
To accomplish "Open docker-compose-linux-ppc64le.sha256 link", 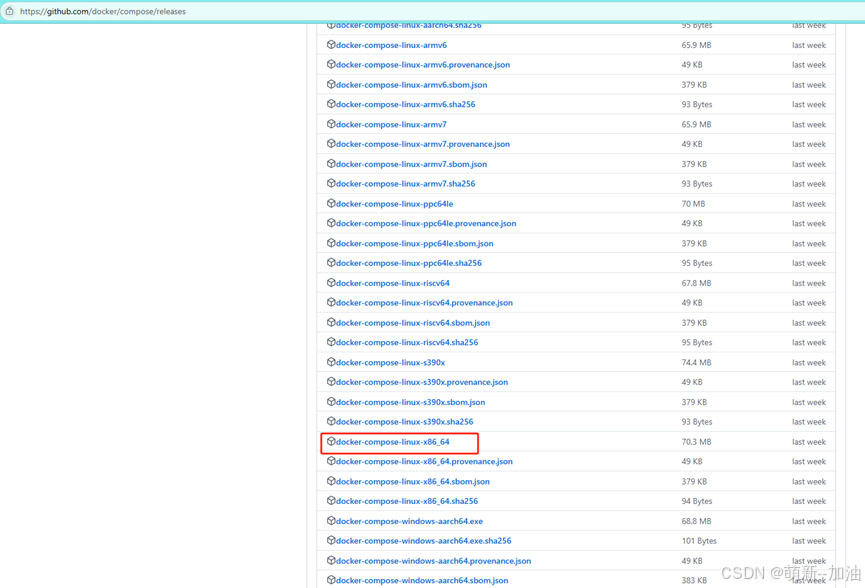I will point(409,264).
